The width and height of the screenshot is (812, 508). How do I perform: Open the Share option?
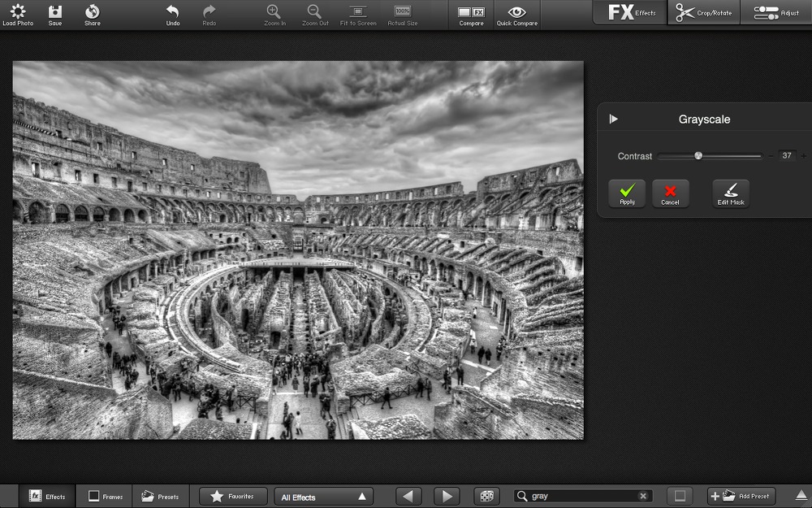(93, 15)
